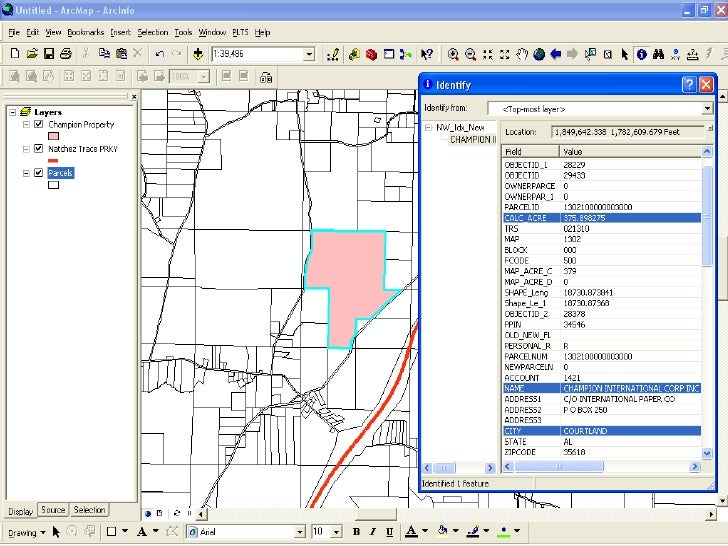Open ArcCatalog from the toolbar icon

pos(354,55)
